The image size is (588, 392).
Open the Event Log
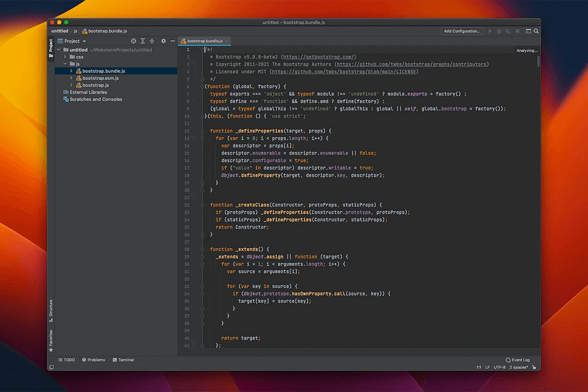(x=517, y=360)
